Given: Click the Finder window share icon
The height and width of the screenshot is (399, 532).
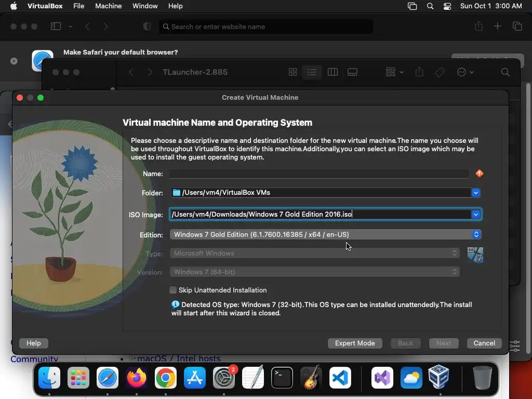Looking at the screenshot, I should point(419,72).
